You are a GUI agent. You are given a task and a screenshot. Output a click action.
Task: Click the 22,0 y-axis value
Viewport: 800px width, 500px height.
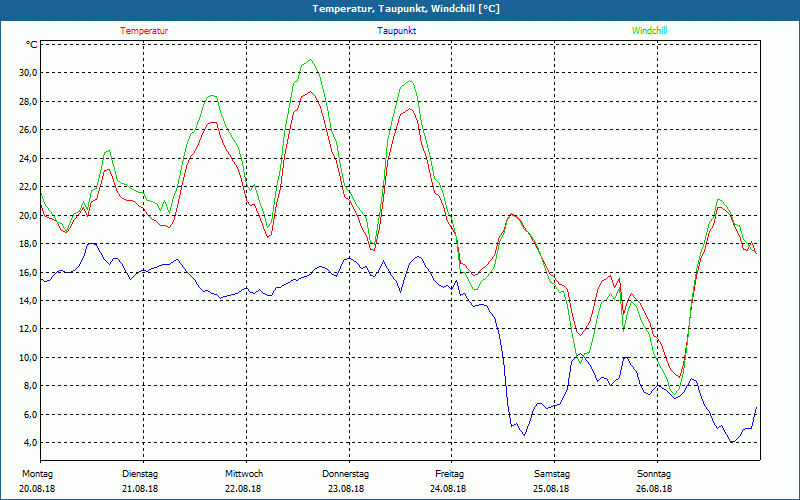point(28,187)
